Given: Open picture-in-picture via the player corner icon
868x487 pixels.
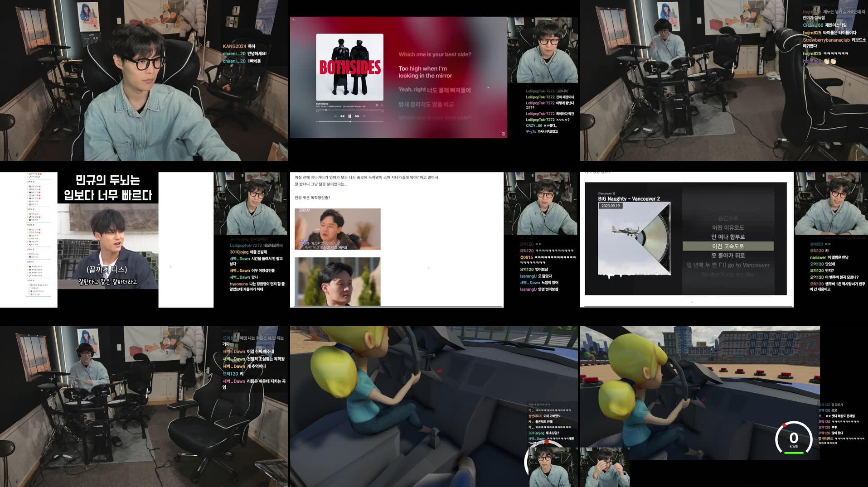Looking at the screenshot, I should (503, 134).
